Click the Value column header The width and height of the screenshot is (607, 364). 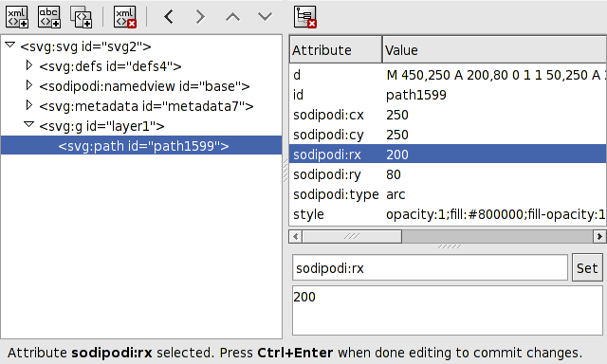(495, 49)
